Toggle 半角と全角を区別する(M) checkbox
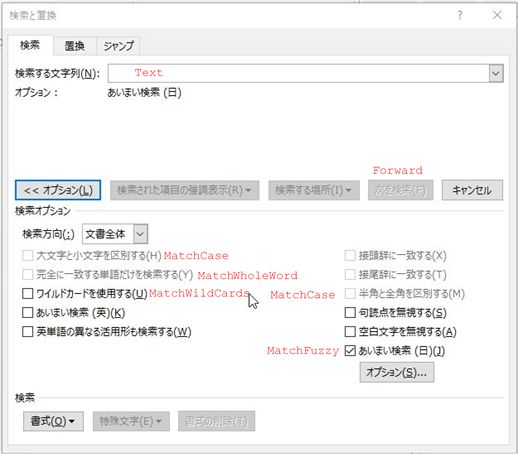Image resolution: width=518 pixels, height=454 pixels. click(350, 294)
